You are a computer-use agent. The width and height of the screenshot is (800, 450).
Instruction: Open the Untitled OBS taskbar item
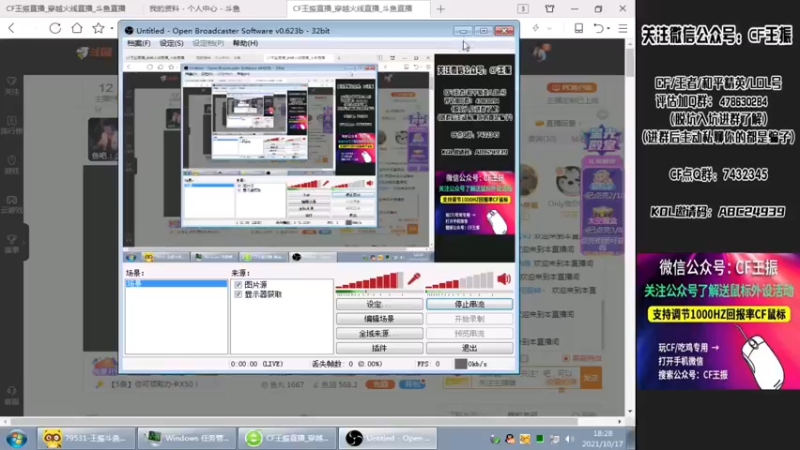pos(388,438)
